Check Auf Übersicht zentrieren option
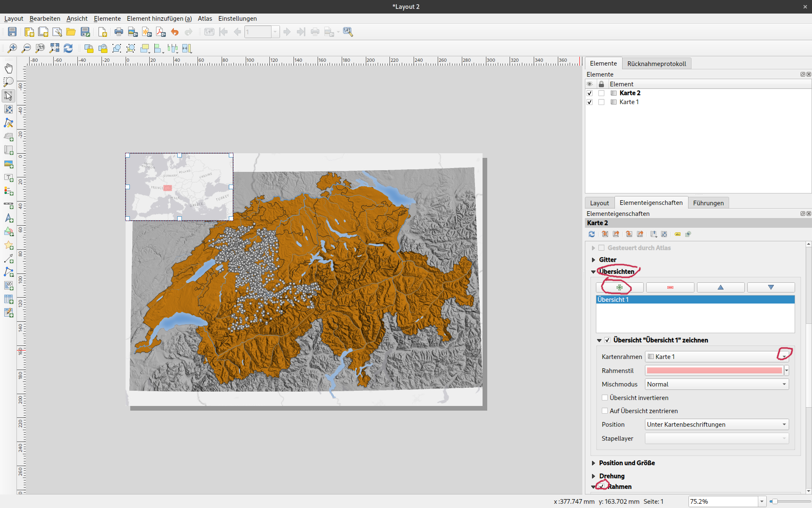This screenshot has height=508, width=812. pyautogui.click(x=605, y=411)
